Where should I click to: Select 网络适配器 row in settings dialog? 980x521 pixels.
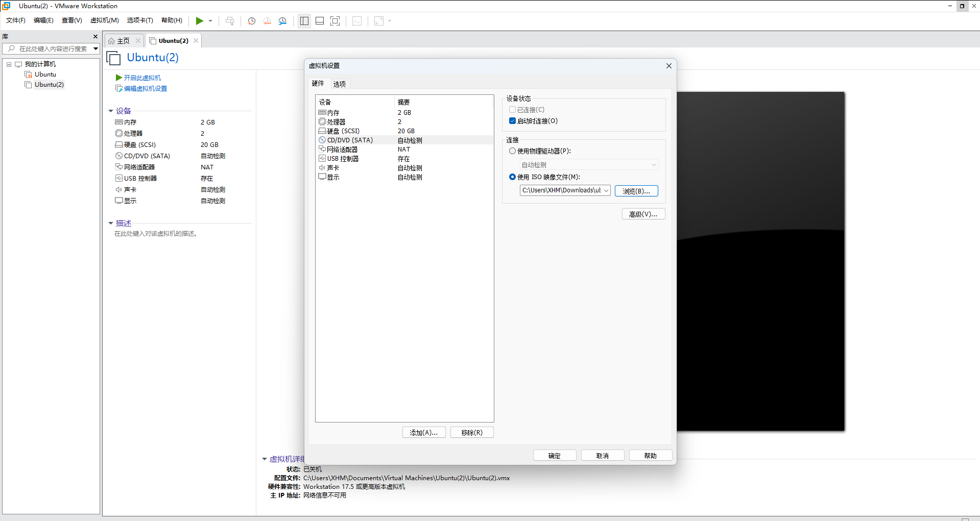(404, 150)
